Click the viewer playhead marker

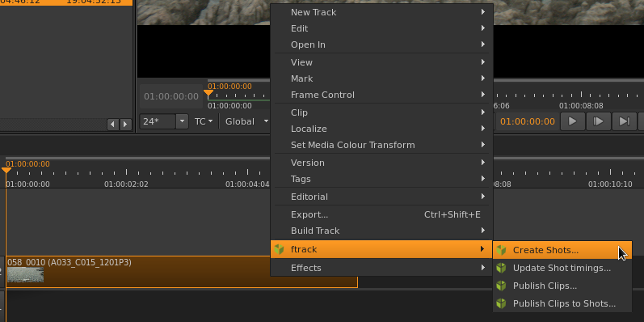click(x=208, y=93)
